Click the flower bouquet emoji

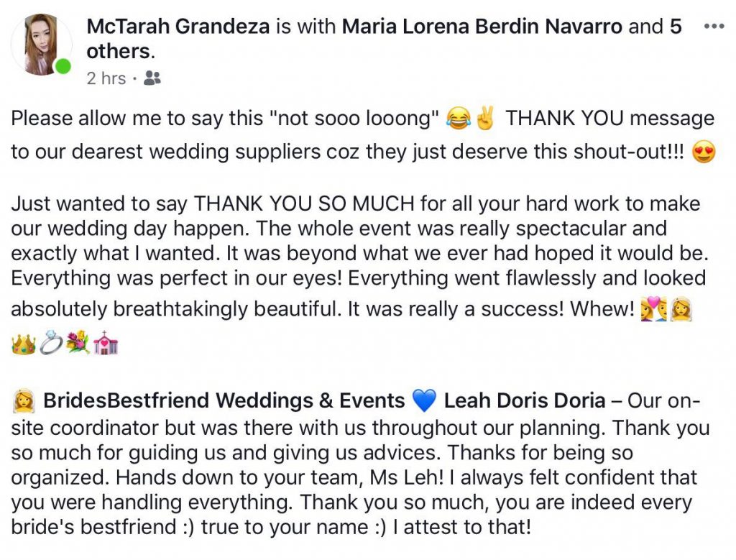(78, 345)
